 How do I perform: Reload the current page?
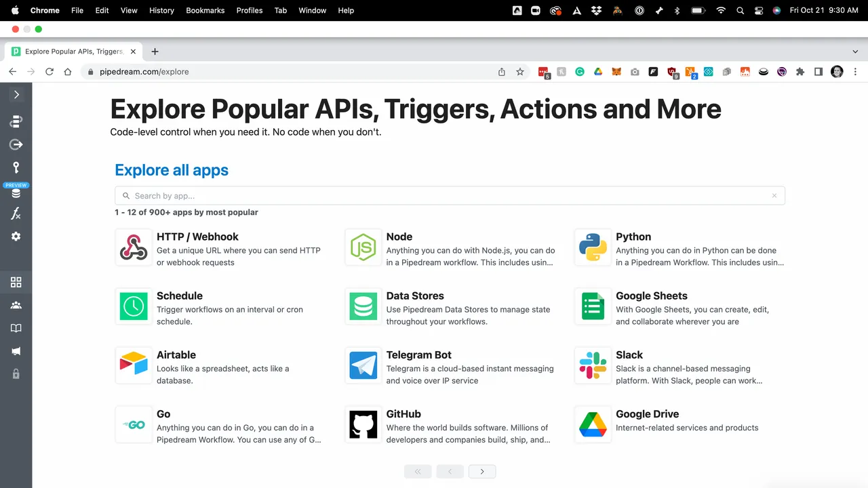point(50,72)
